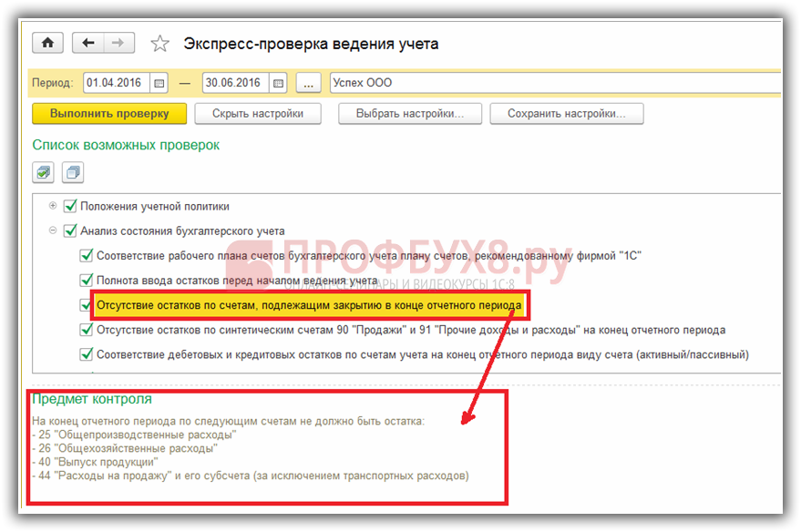Image resolution: width=801 pixels, height=532 pixels.
Task: Click the check all items icon
Action: [x=43, y=171]
